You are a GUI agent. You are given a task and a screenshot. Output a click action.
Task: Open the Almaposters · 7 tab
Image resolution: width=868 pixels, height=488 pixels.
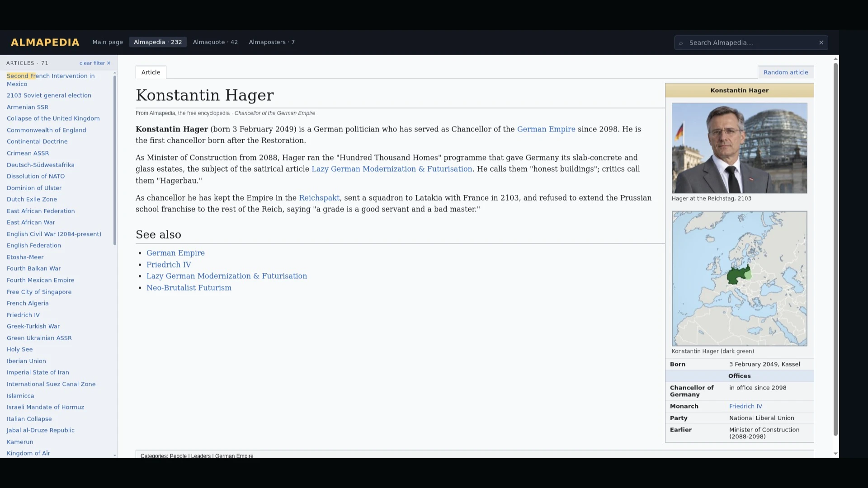(x=272, y=42)
